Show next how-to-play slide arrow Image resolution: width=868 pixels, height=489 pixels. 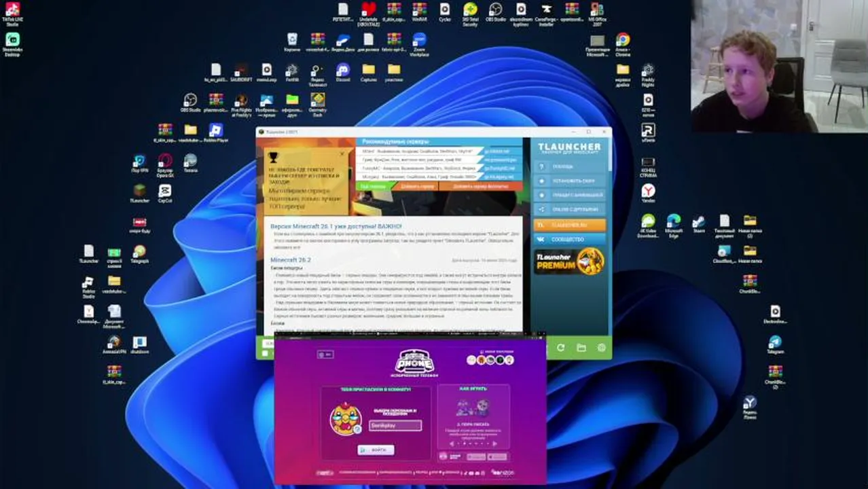tap(495, 444)
